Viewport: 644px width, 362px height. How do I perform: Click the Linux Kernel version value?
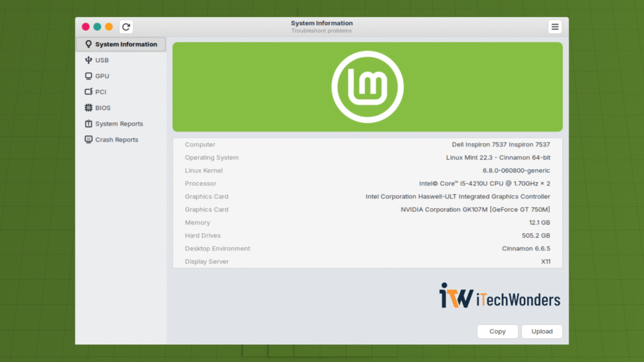click(x=516, y=170)
